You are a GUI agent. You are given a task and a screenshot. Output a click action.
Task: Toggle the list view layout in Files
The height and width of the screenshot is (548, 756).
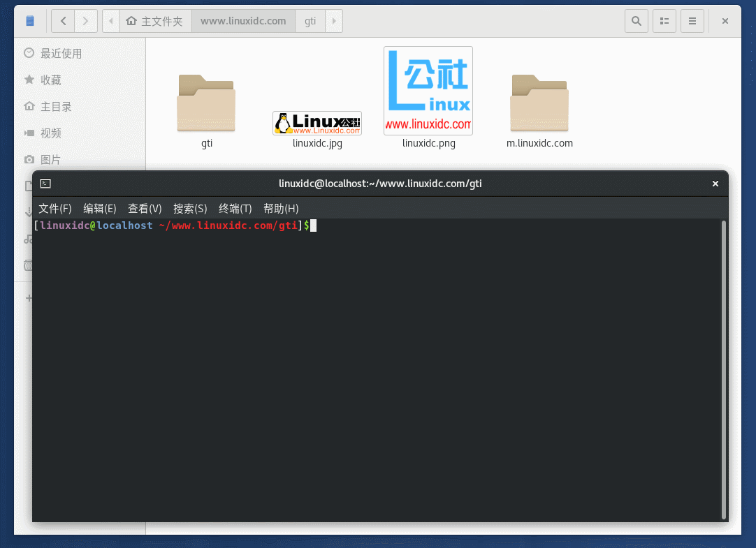664,21
